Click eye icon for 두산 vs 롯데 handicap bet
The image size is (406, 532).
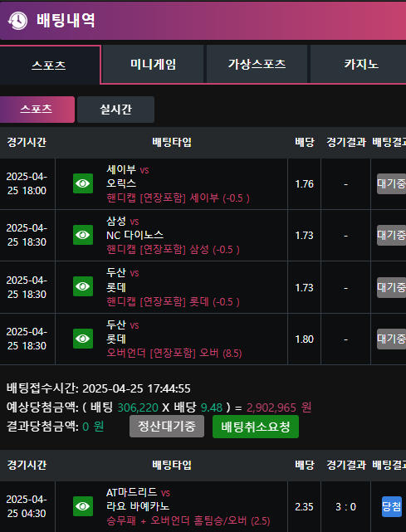coord(83,286)
